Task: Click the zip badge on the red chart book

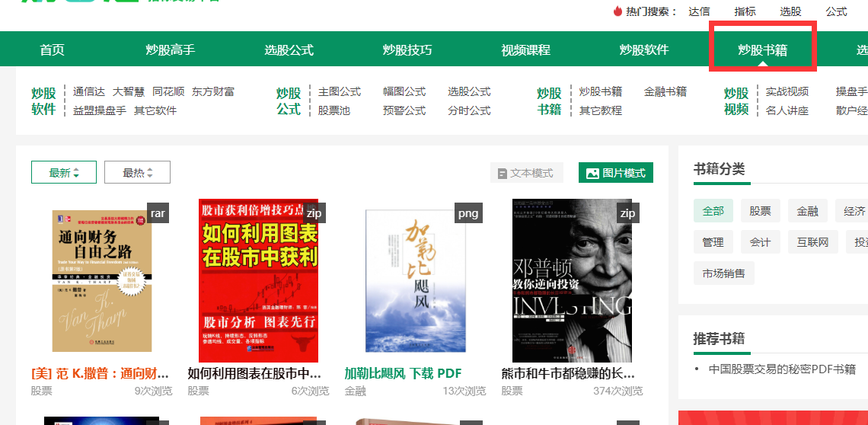Action: click(314, 212)
